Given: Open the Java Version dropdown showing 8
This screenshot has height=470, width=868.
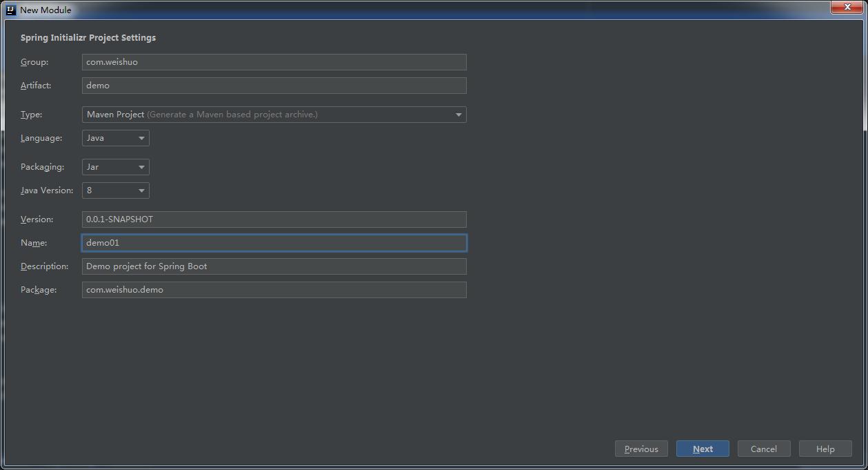Looking at the screenshot, I should click(x=115, y=190).
